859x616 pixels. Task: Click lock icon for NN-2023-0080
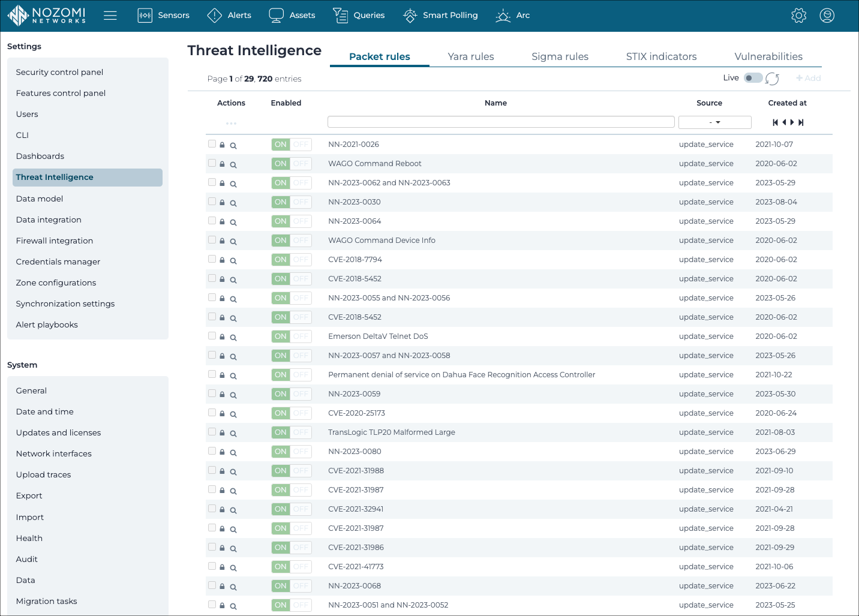(x=222, y=452)
